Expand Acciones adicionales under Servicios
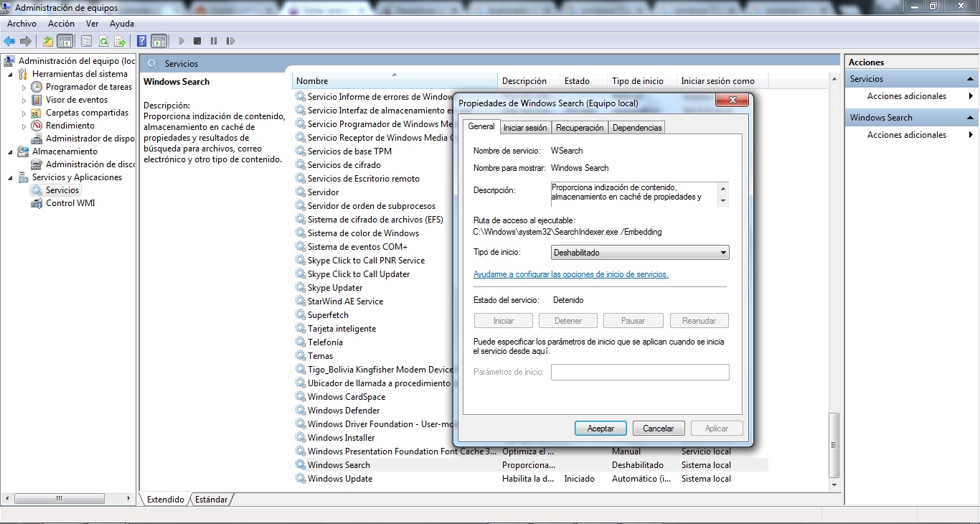Screen dimensions: 980x524 (907, 96)
